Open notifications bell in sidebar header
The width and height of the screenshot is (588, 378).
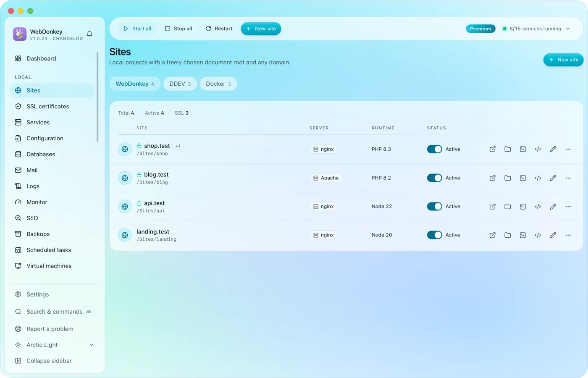(x=89, y=34)
